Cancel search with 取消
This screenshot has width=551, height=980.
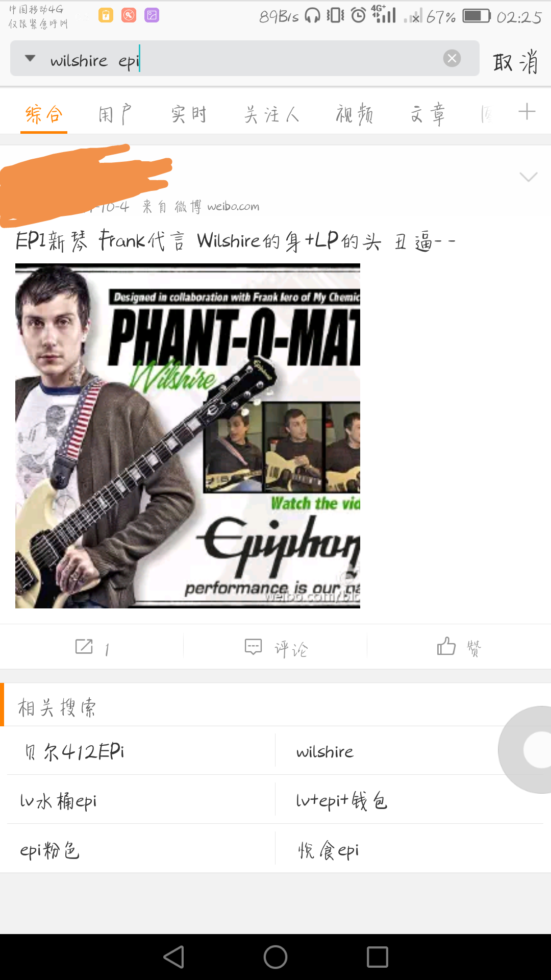click(515, 62)
